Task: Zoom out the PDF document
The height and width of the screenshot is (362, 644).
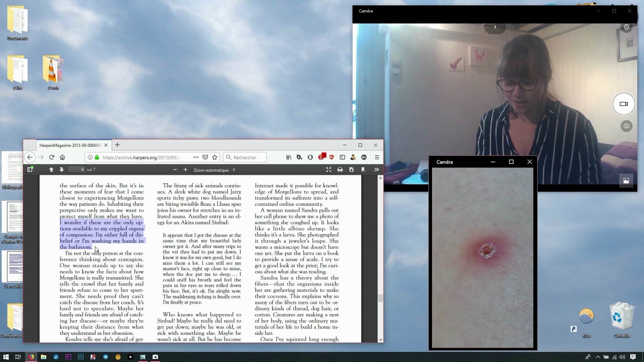Action: [x=175, y=170]
